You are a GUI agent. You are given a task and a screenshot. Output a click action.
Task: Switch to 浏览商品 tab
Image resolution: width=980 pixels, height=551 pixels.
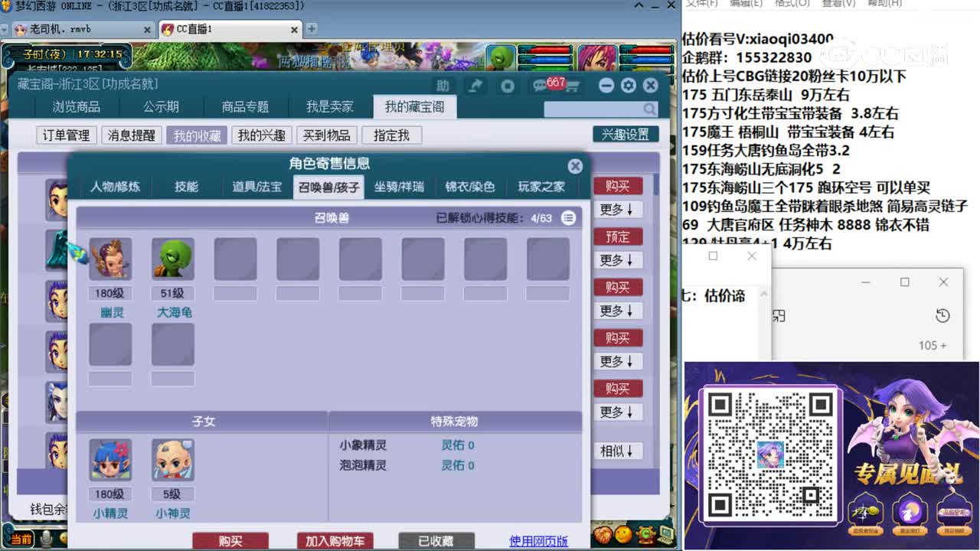coord(77,107)
